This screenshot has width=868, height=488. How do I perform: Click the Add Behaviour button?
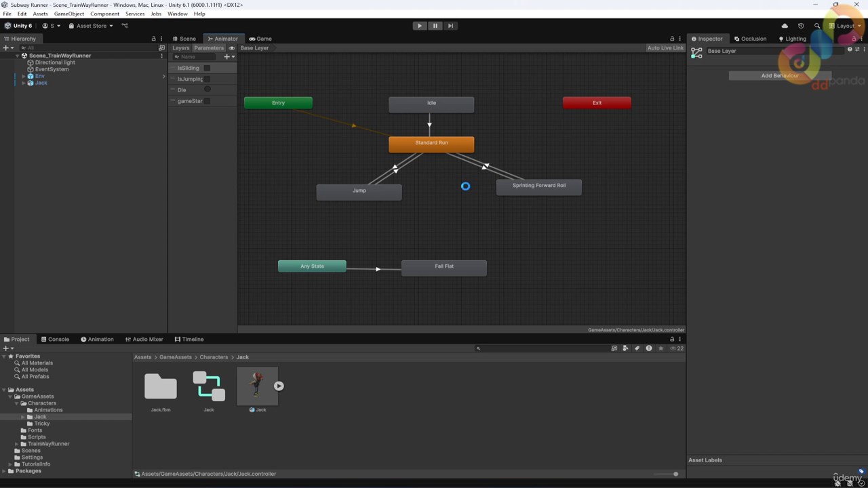pyautogui.click(x=780, y=75)
